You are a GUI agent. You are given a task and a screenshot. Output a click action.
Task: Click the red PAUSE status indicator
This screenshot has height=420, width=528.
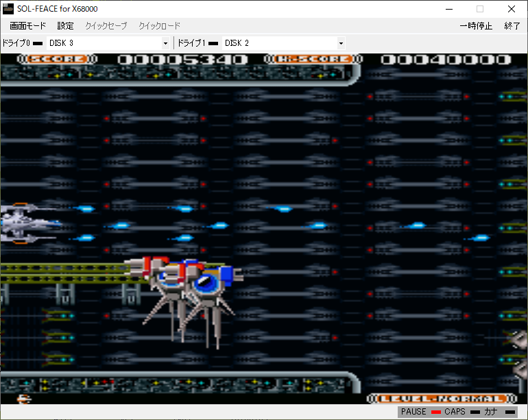coord(436,412)
